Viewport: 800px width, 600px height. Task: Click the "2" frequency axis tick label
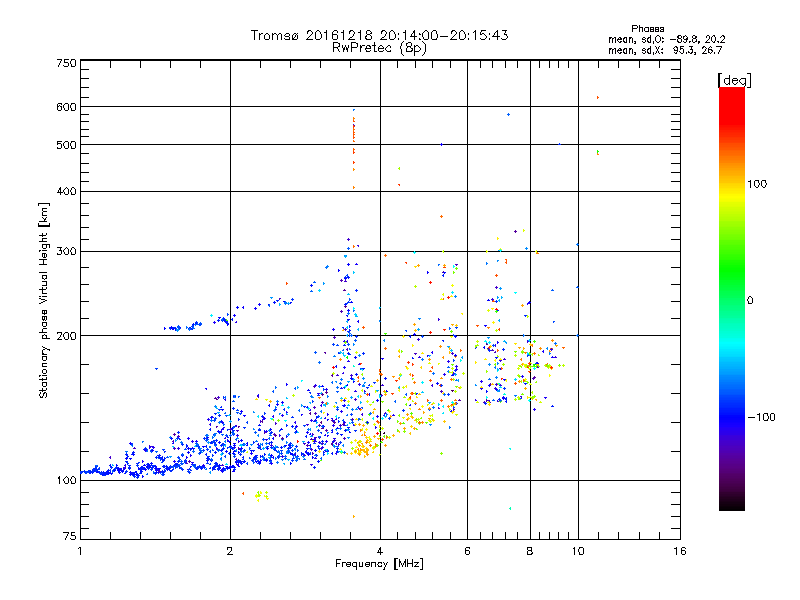coord(230,551)
